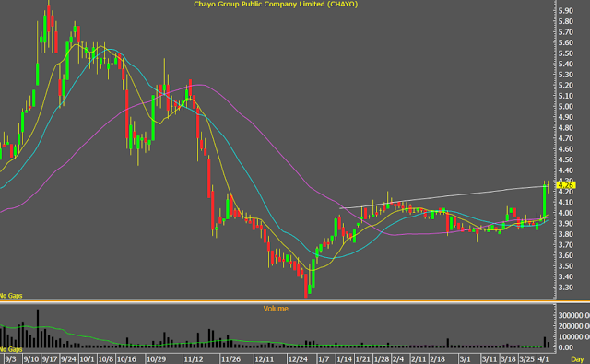This screenshot has width=590, height=364.
Task: Select the 4.00 price axis label
Action: tap(566, 213)
